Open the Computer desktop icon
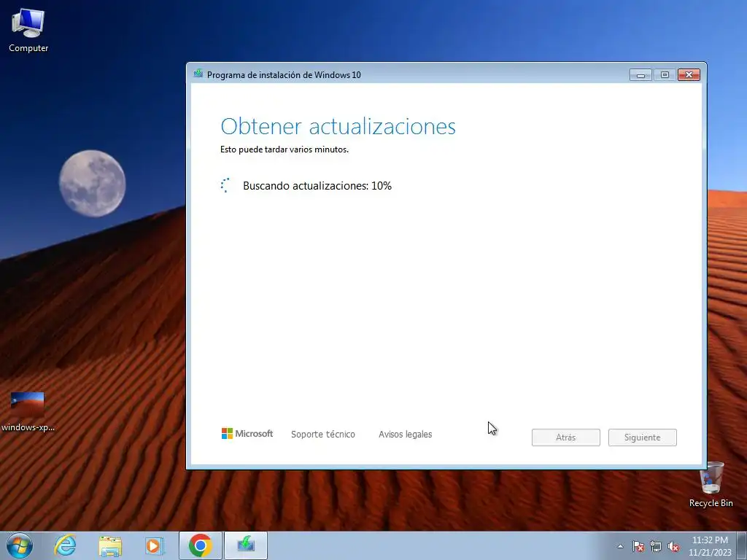Viewport: 747px width, 560px height. pyautogui.click(x=28, y=29)
